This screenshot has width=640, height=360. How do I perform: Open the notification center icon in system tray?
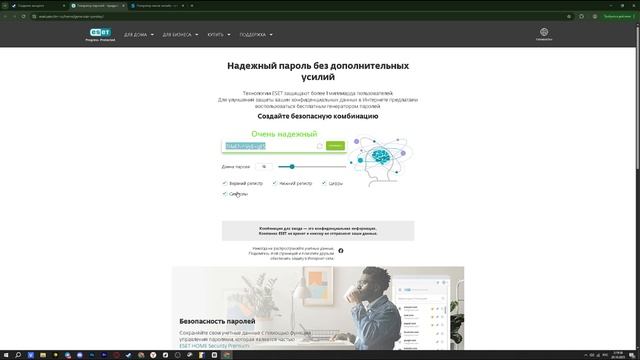[x=631, y=355]
